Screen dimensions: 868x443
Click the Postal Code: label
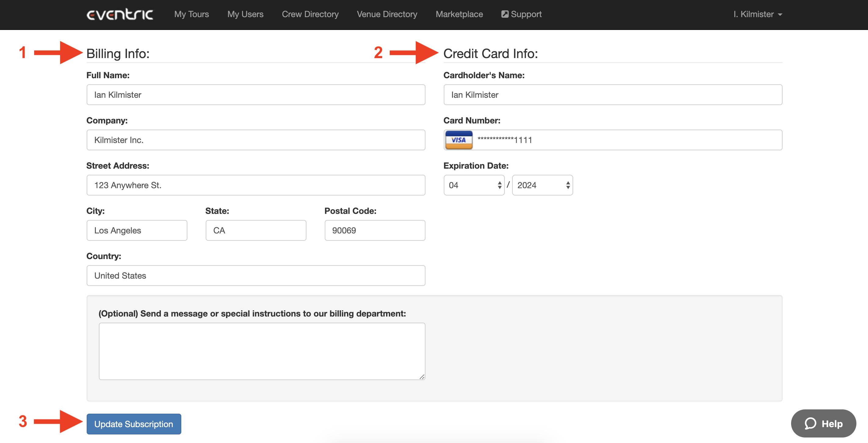[x=350, y=211]
